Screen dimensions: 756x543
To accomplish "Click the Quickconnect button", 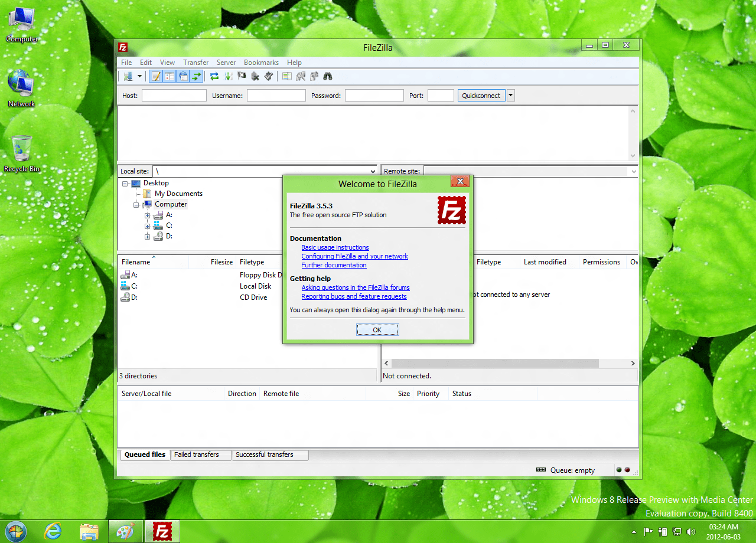I will point(481,96).
